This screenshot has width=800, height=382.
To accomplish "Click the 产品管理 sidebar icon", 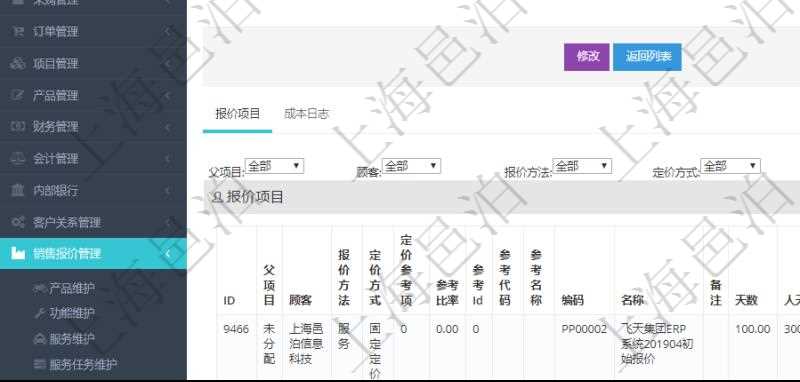I will pos(18,95).
